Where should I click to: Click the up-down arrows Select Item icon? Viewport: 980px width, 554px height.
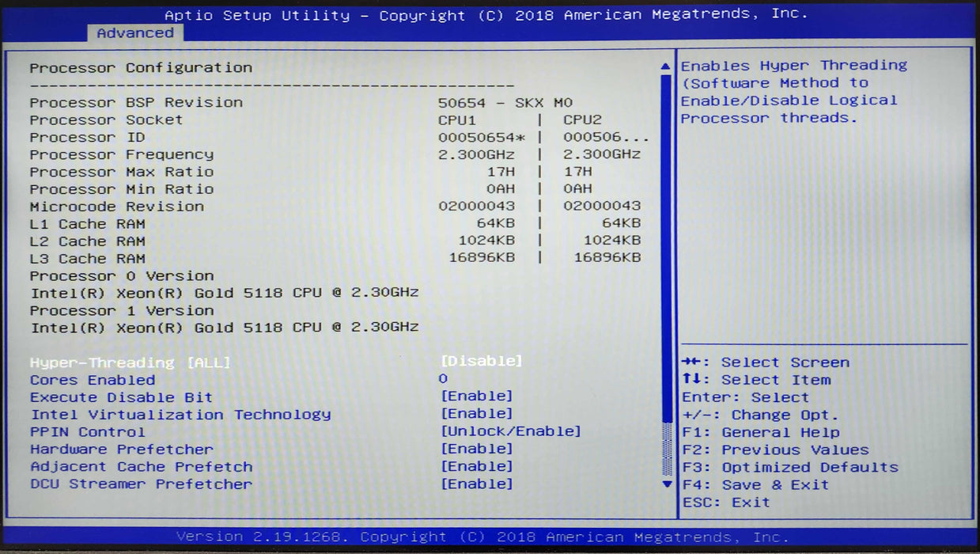click(690, 380)
